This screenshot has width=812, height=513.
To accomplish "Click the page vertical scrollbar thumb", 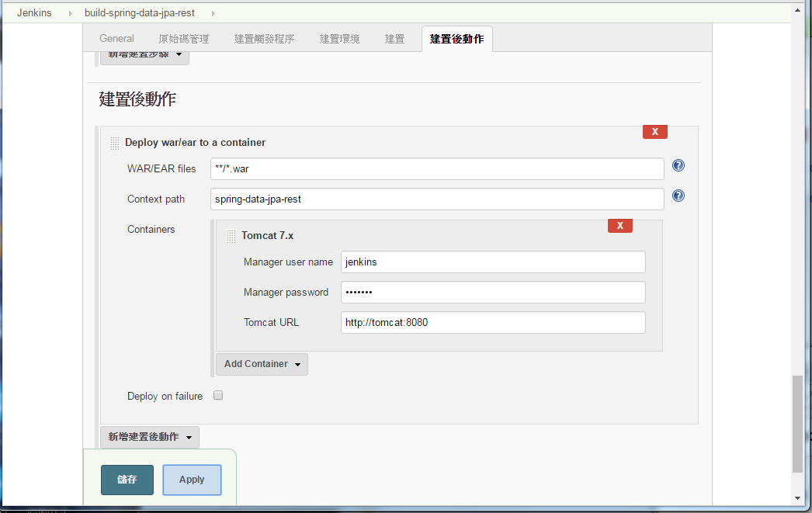I will click(x=797, y=424).
